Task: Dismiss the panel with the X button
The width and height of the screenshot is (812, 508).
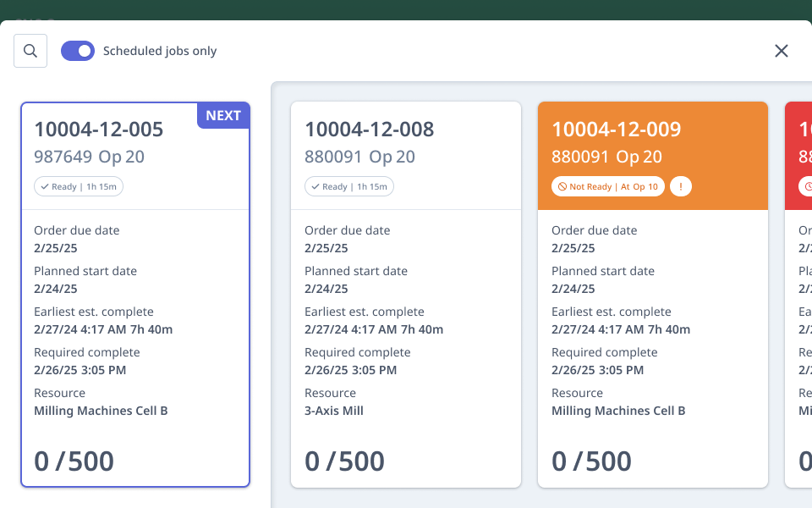Action: tap(781, 51)
